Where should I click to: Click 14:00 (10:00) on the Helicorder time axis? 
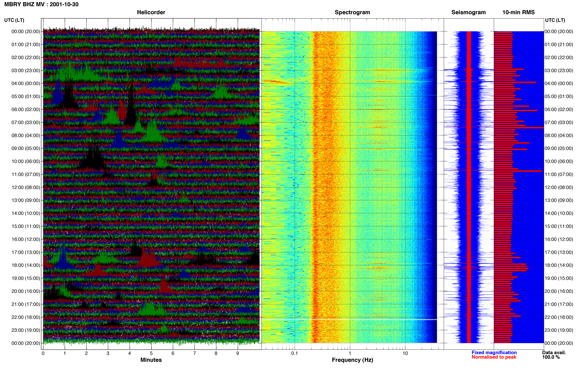click(x=26, y=213)
